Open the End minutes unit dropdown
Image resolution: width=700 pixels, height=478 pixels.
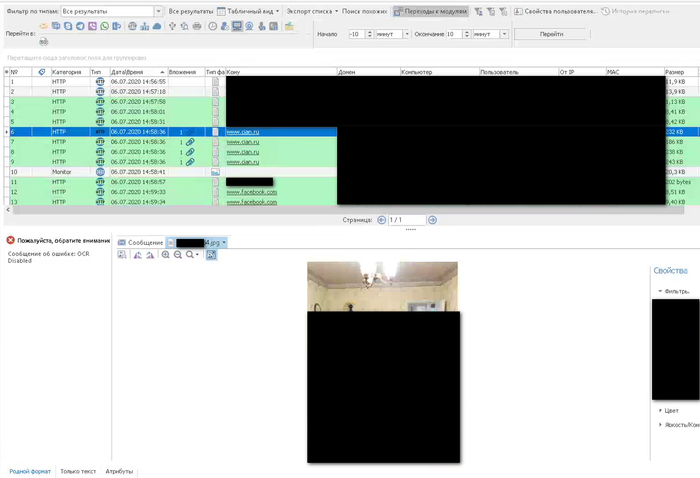pyautogui.click(x=504, y=34)
